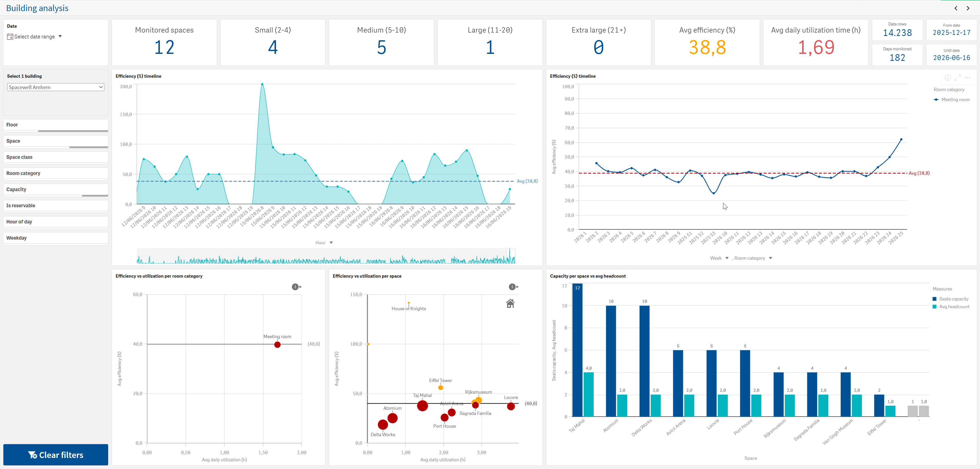Viewport: 980px width, 469px height.
Task: Open the Hour of day filter
Action: coord(56,222)
